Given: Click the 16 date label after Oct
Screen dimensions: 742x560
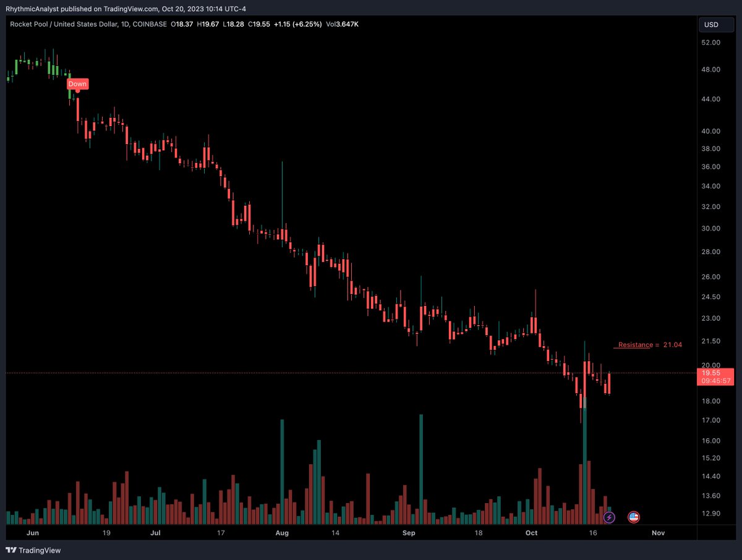Looking at the screenshot, I should (592, 532).
